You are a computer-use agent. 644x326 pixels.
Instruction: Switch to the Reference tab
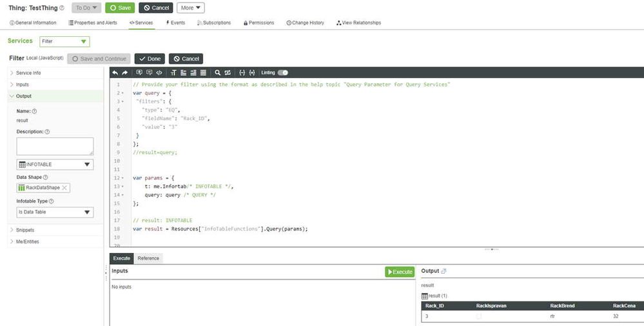(148, 258)
